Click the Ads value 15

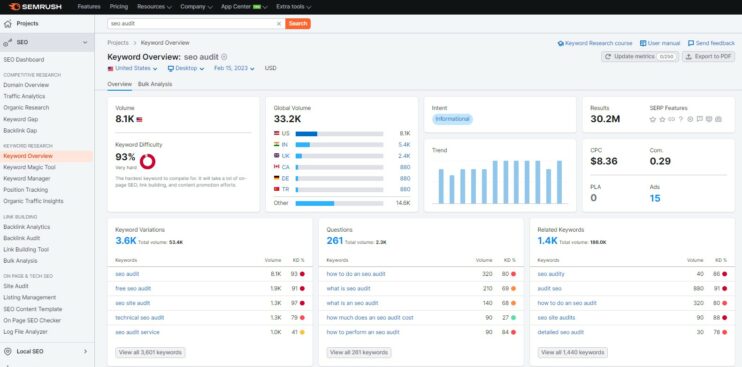655,198
